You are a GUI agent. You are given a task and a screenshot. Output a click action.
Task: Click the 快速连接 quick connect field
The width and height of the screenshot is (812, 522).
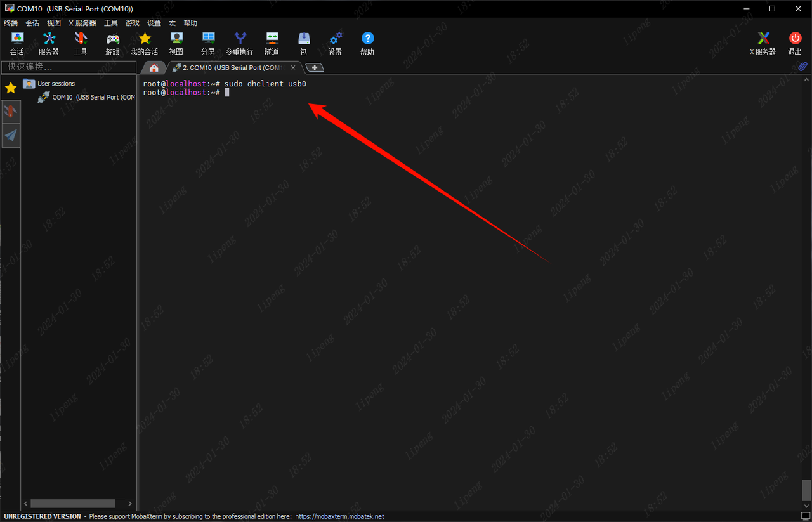69,67
